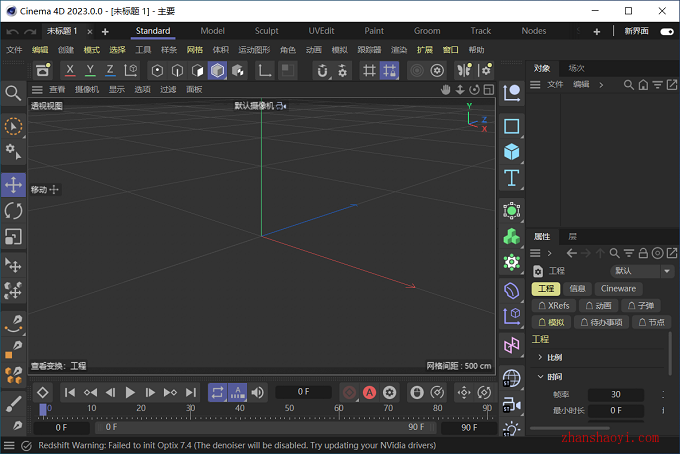680x454 pixels.
Task: Open the Brush paint tool
Action: tap(13, 403)
